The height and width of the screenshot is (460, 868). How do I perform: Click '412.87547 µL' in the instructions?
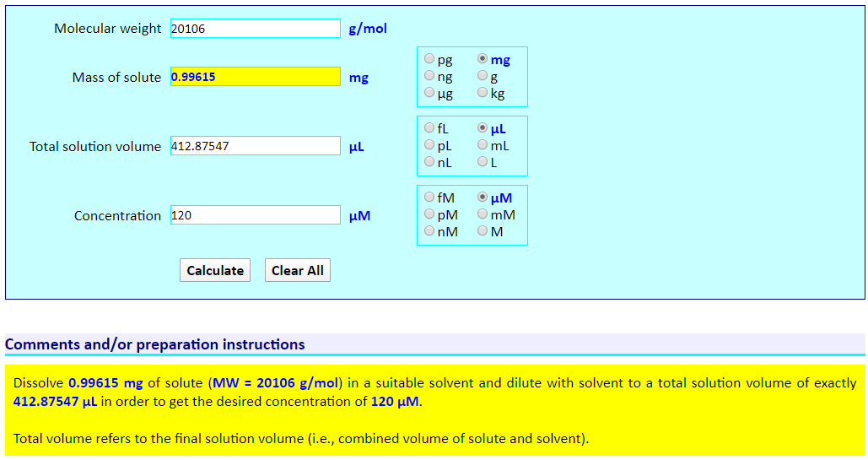pos(55,402)
